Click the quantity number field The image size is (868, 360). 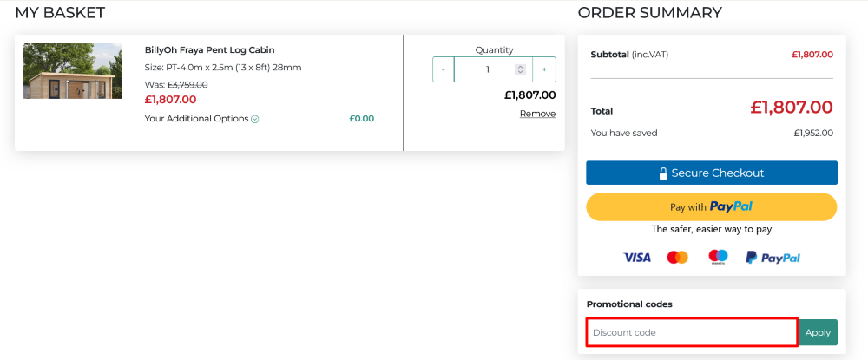[x=493, y=69]
